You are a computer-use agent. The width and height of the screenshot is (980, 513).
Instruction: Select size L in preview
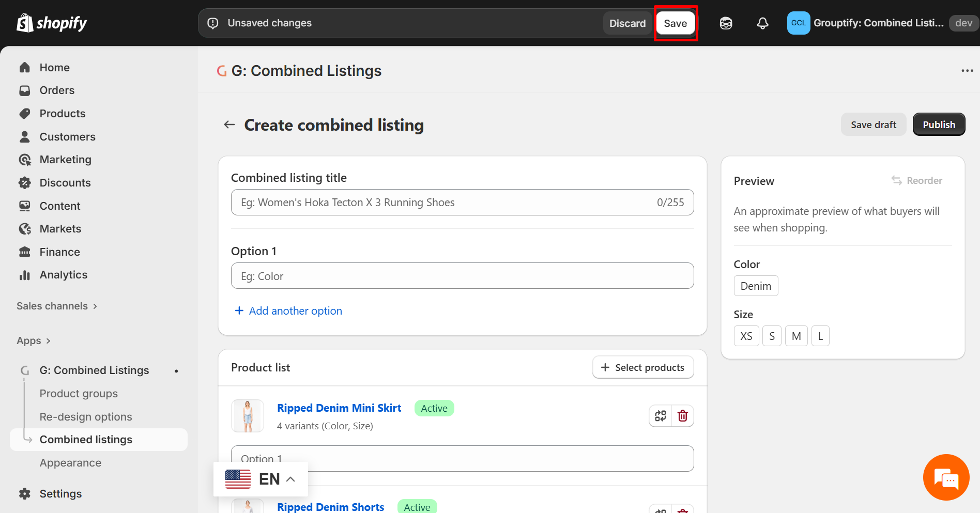point(820,336)
